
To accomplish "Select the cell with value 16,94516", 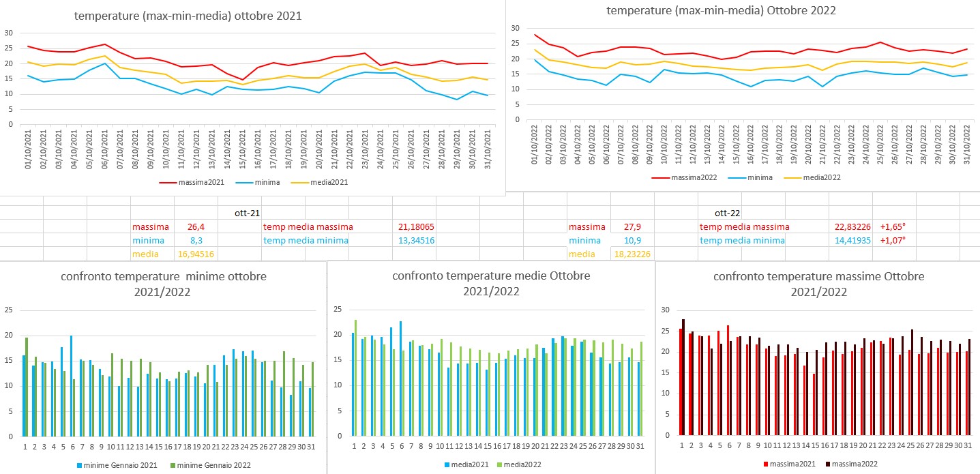I will 196,254.
